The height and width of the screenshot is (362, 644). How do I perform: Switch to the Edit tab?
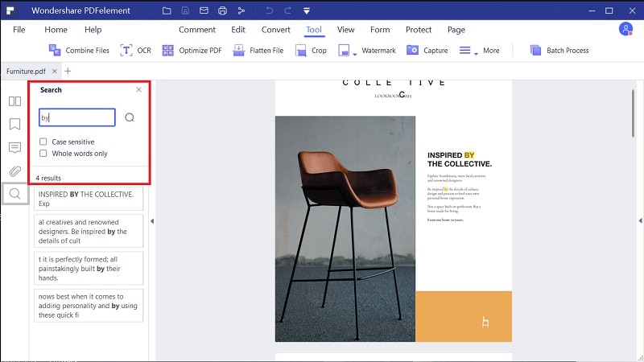tap(237, 30)
